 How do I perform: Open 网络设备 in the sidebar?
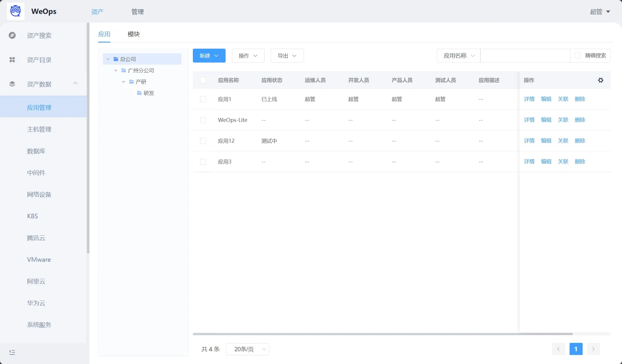[43, 194]
